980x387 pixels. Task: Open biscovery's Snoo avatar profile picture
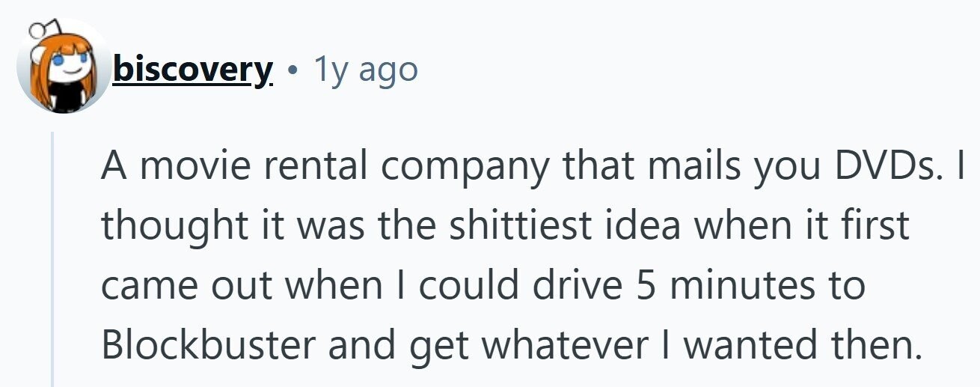pos(63,69)
